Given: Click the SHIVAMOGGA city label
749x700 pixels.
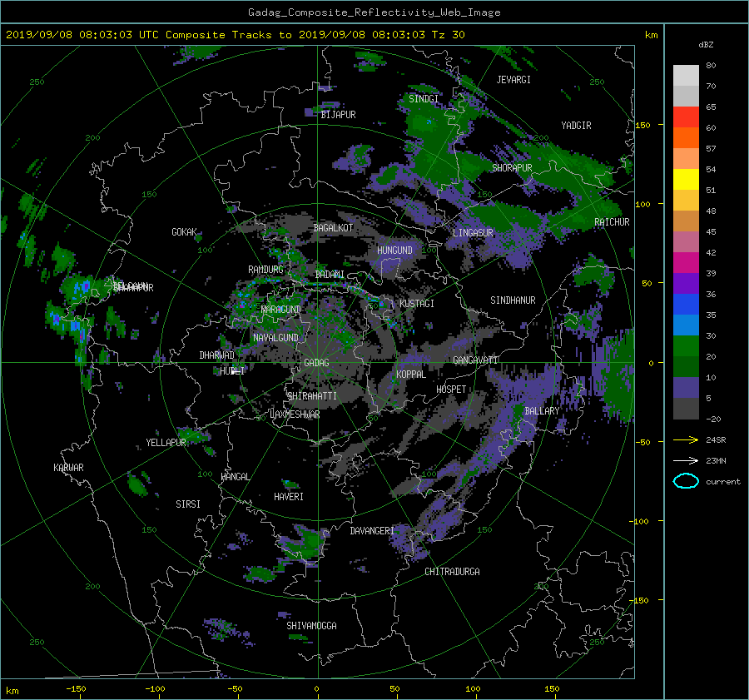Looking at the screenshot, I should click(x=311, y=625).
